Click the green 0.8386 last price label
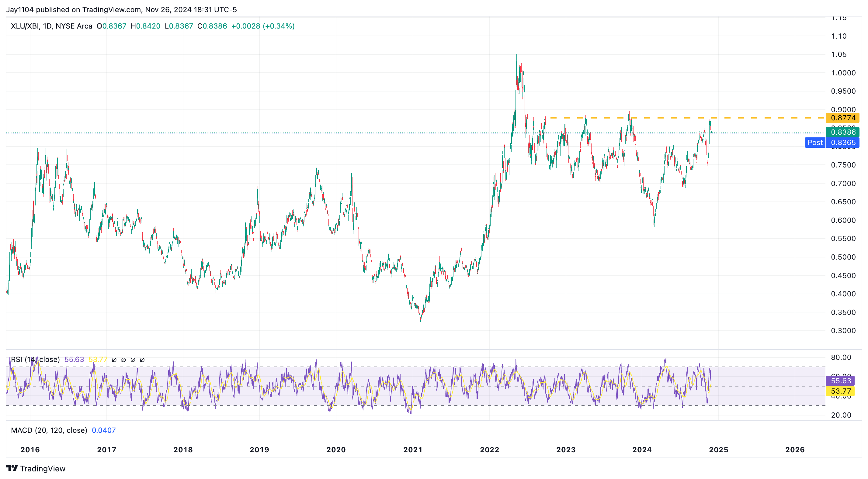Viewport: 868px width, 479px height. 843,132
